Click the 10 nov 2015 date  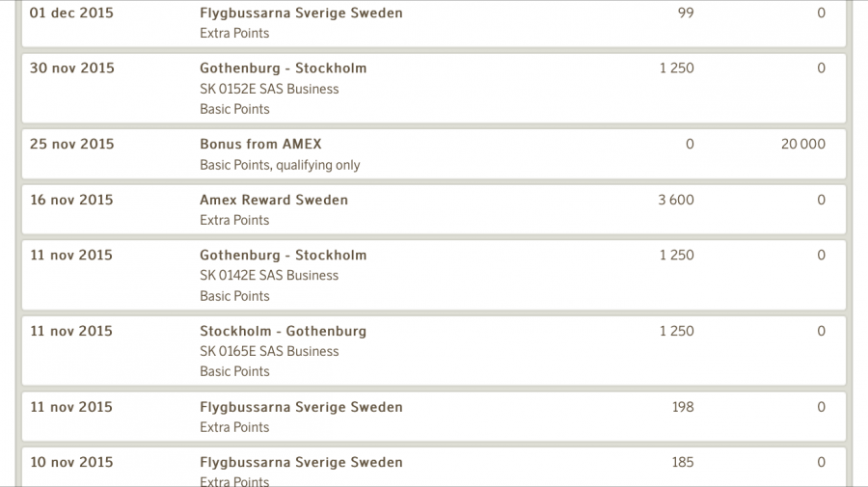coord(71,463)
